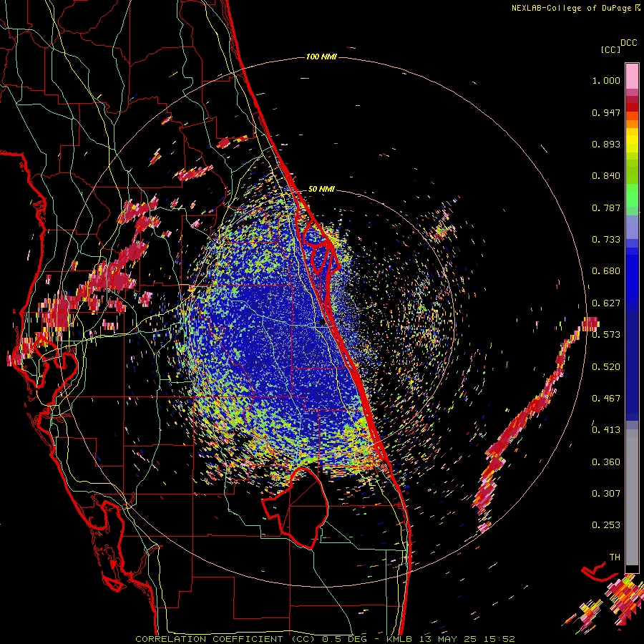Click the 0.253 color scale value
644x644 pixels.
606,525
